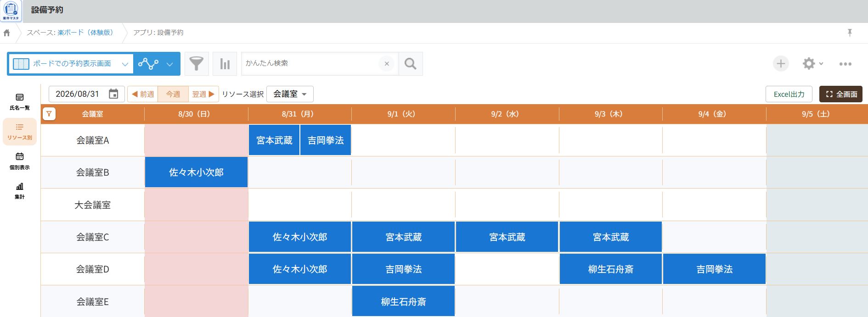Open the app settings gear menu

click(812, 64)
